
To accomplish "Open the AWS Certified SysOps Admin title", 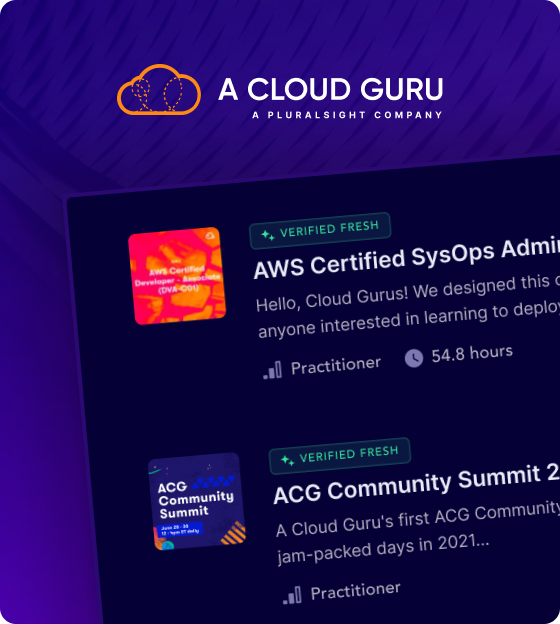I will click(407, 259).
